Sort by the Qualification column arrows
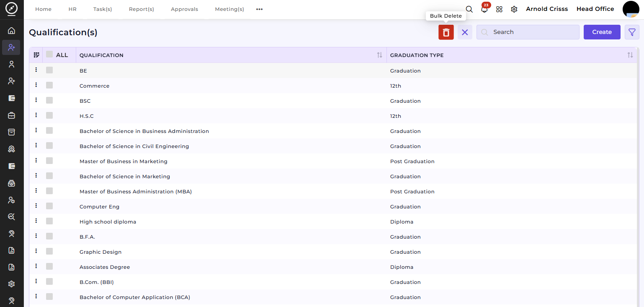 379,55
